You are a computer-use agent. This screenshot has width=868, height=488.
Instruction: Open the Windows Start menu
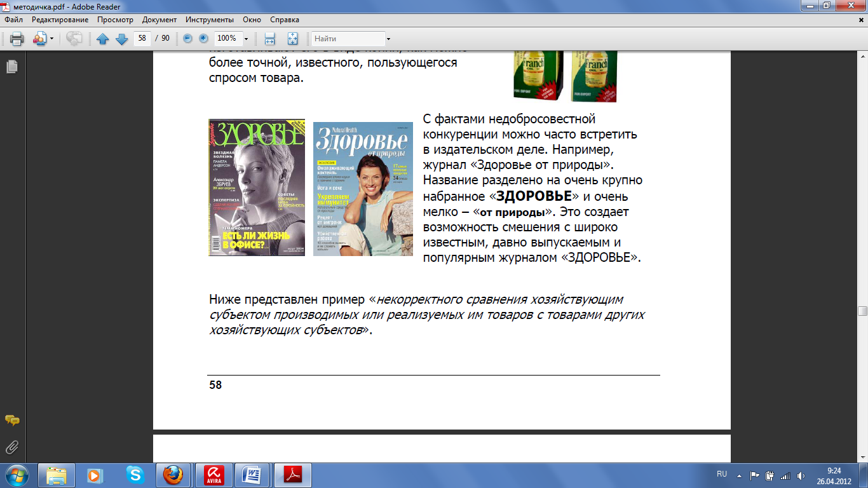(17, 475)
